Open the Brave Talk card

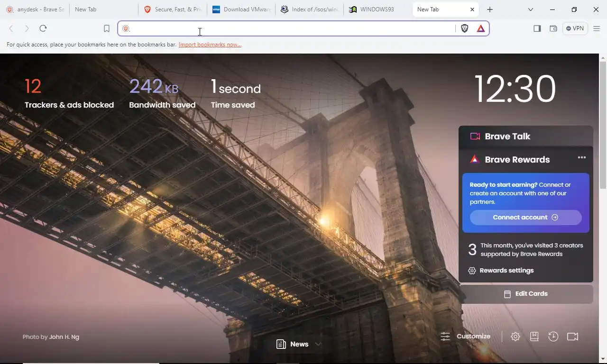526,136
